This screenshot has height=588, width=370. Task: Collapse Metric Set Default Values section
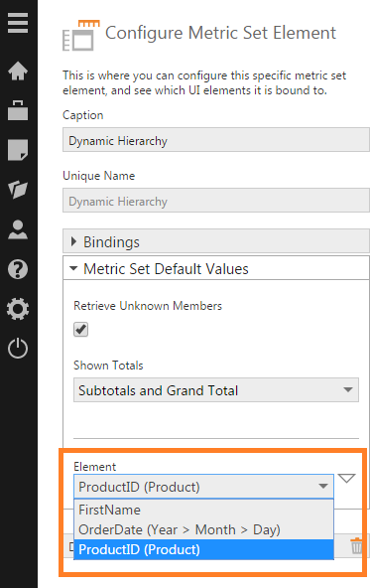216,268
